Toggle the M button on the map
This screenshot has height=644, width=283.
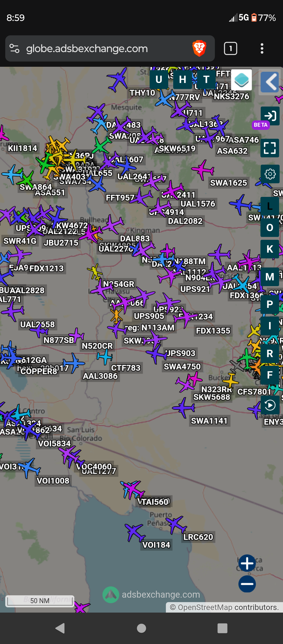(270, 277)
